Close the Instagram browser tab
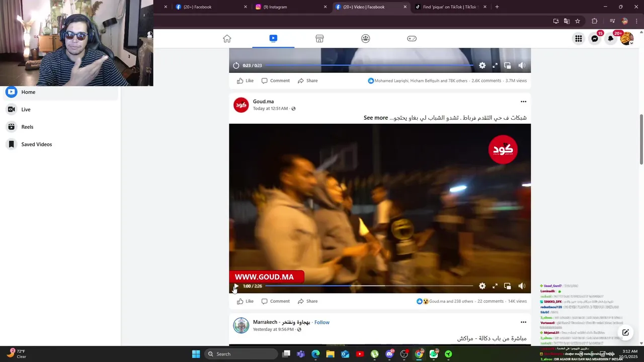The width and height of the screenshot is (644, 362). [325, 7]
